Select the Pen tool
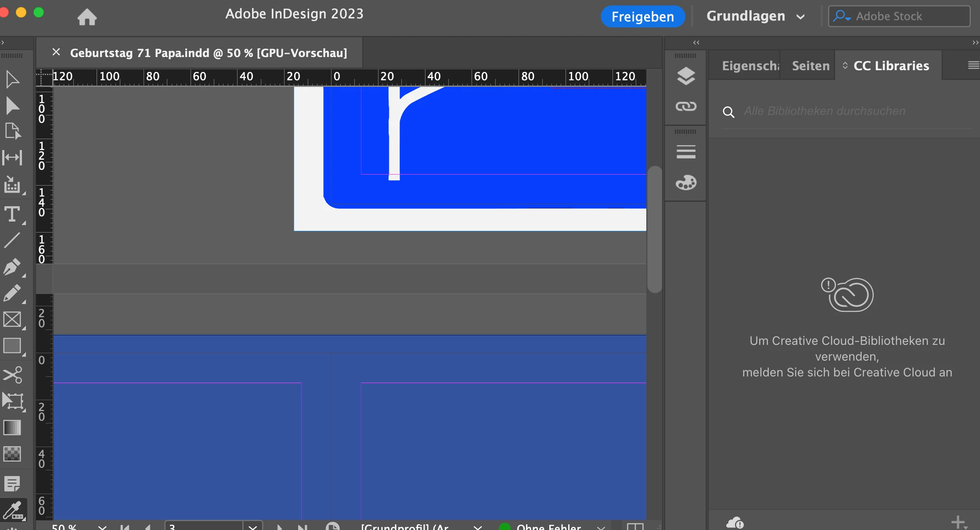 pyautogui.click(x=12, y=267)
